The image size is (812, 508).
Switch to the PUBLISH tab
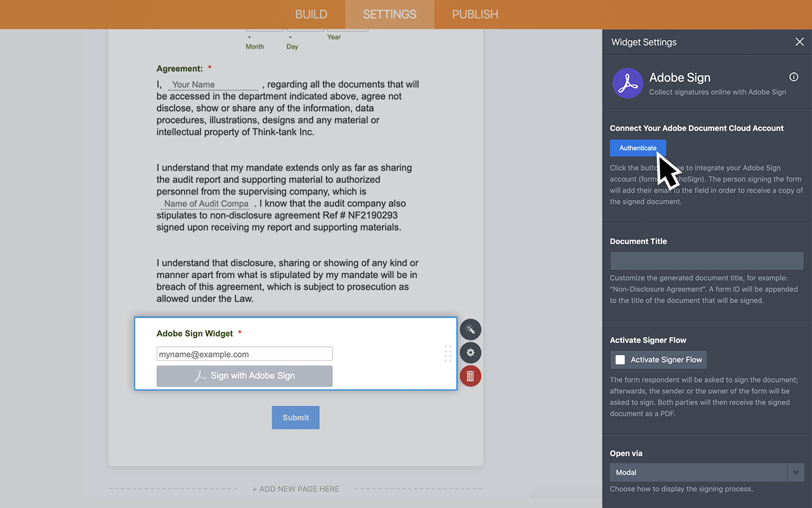coord(475,14)
